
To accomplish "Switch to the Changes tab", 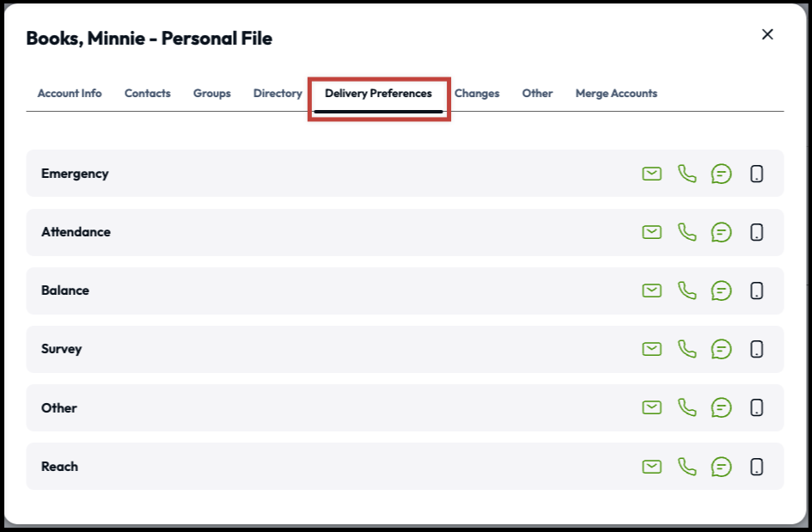I will pos(477,93).
